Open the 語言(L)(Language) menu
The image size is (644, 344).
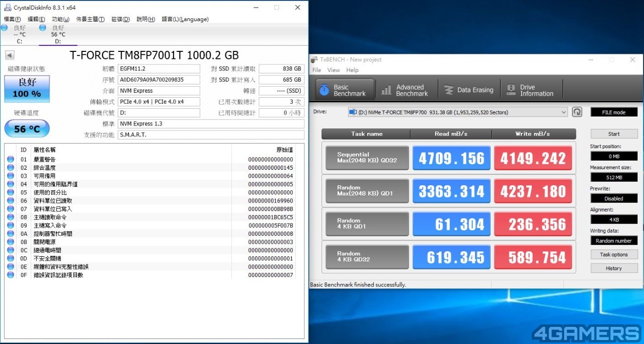[x=185, y=19]
